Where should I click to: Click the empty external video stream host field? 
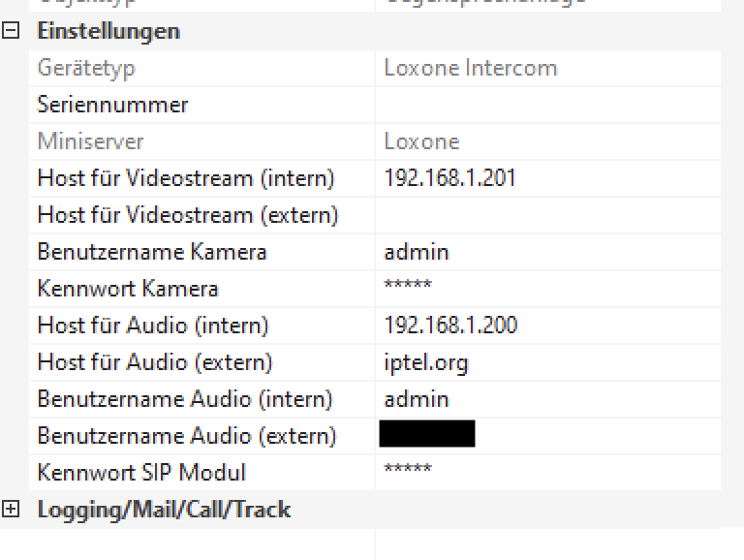pos(547,215)
